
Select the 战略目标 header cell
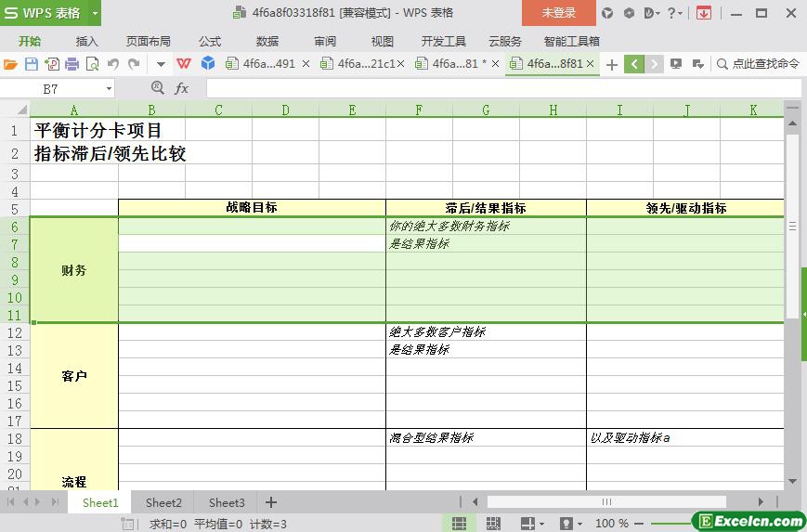tap(252, 208)
